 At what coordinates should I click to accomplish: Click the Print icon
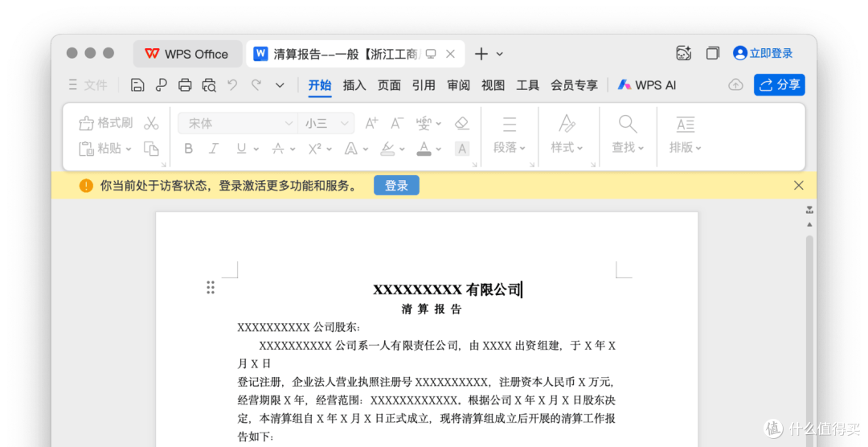[185, 84]
